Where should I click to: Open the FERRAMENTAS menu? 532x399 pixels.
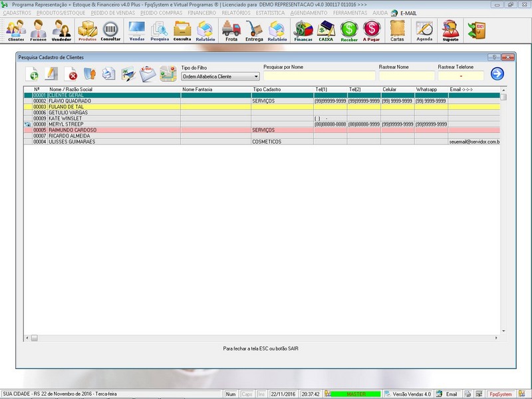[x=350, y=13]
